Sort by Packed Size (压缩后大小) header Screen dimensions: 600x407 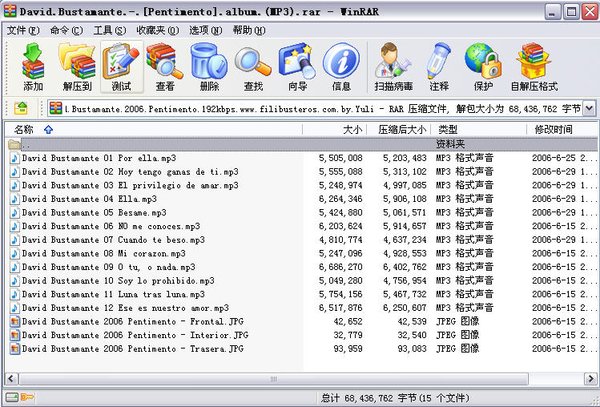[x=399, y=130]
